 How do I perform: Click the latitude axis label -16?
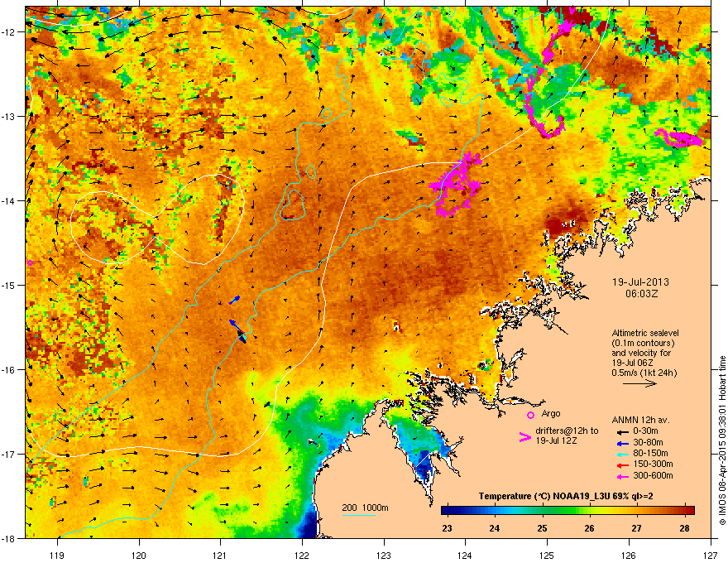click(9, 369)
